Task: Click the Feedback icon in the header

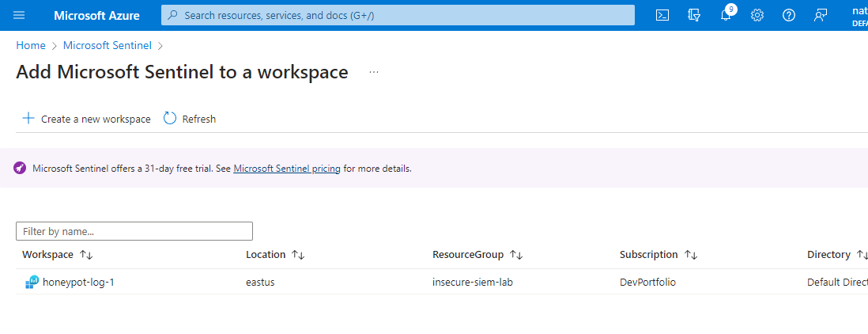Action: click(820, 15)
